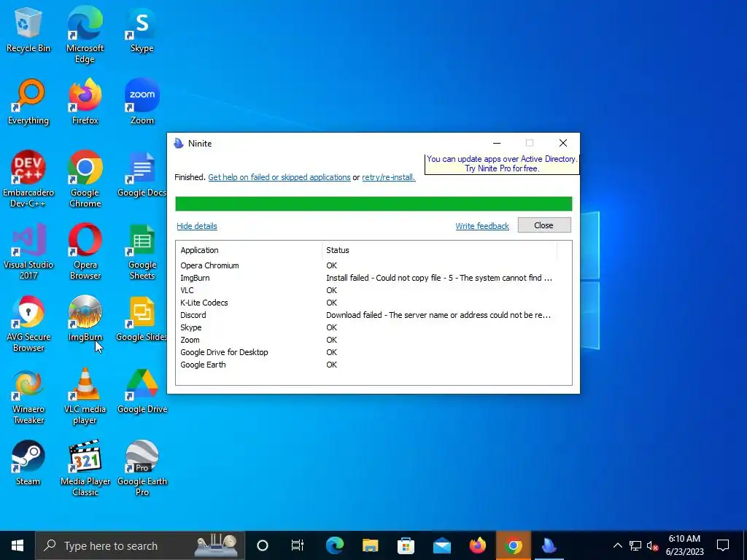Click the taskbar clock showing 6:10 AM
This screenshot has width=747, height=560.
point(684,545)
